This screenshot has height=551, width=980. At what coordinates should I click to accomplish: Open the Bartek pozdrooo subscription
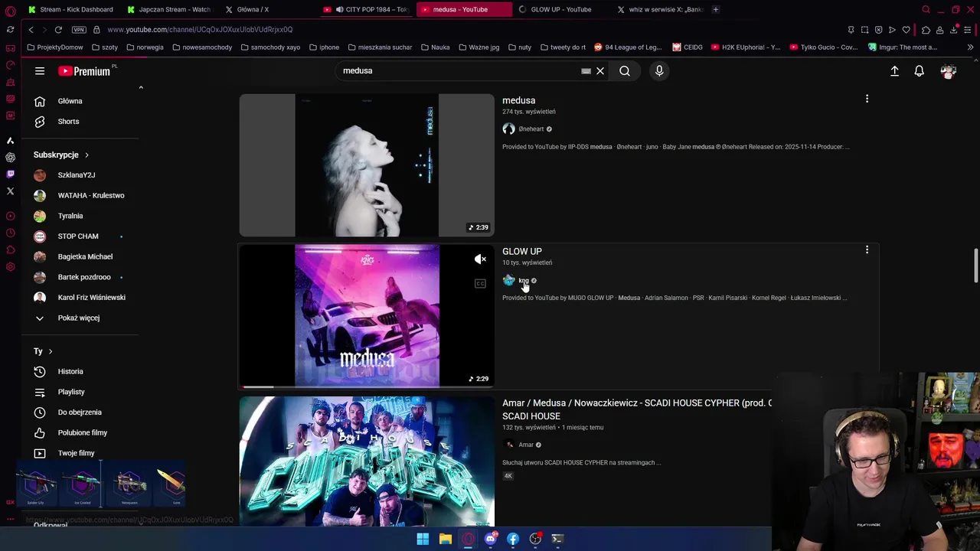point(83,277)
